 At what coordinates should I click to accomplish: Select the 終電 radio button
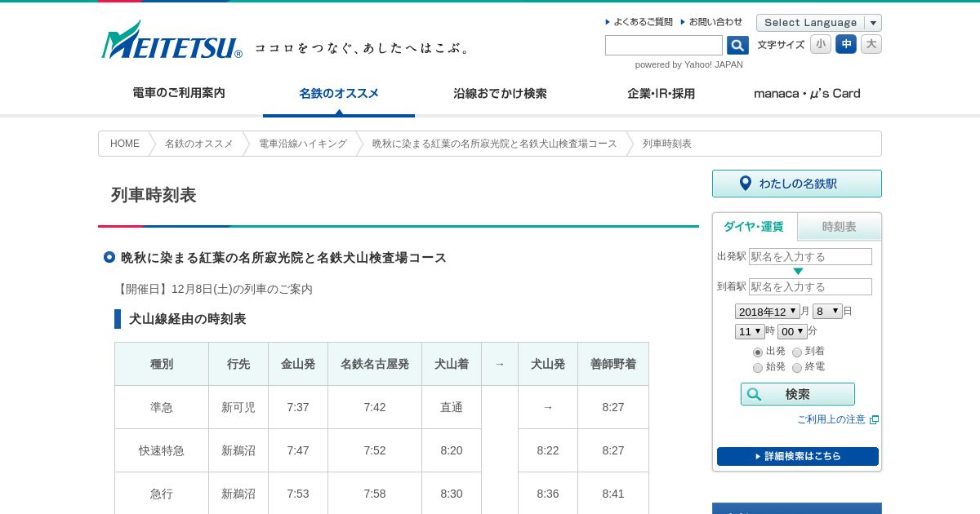[797, 368]
